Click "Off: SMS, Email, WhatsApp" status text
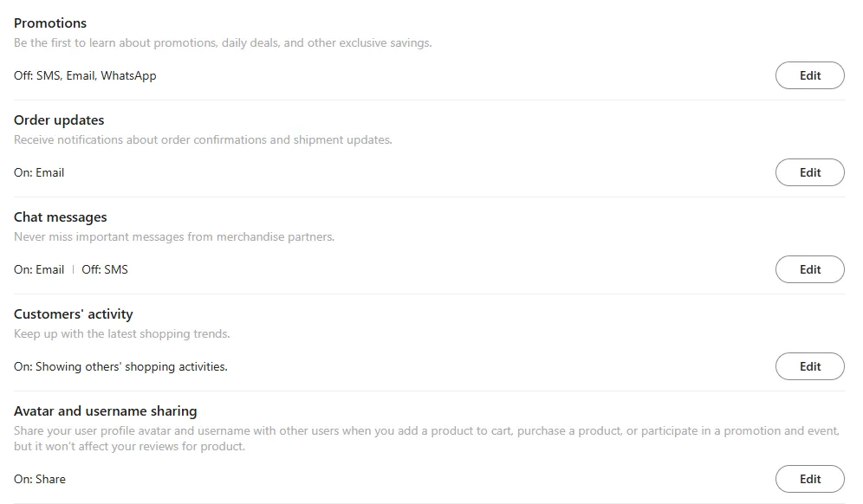 coord(85,75)
